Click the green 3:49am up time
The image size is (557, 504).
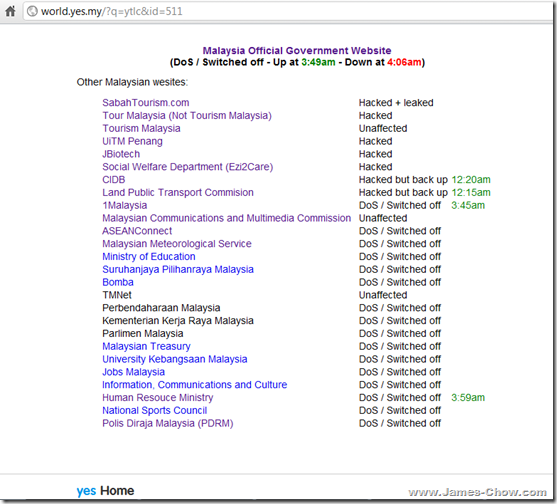coord(318,62)
